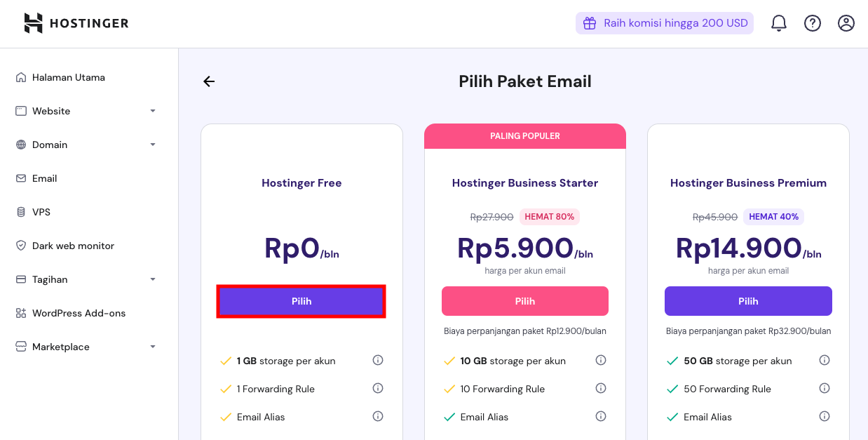Open Raih komisi hingga 200 USD
This screenshot has height=440, width=868.
tap(664, 22)
